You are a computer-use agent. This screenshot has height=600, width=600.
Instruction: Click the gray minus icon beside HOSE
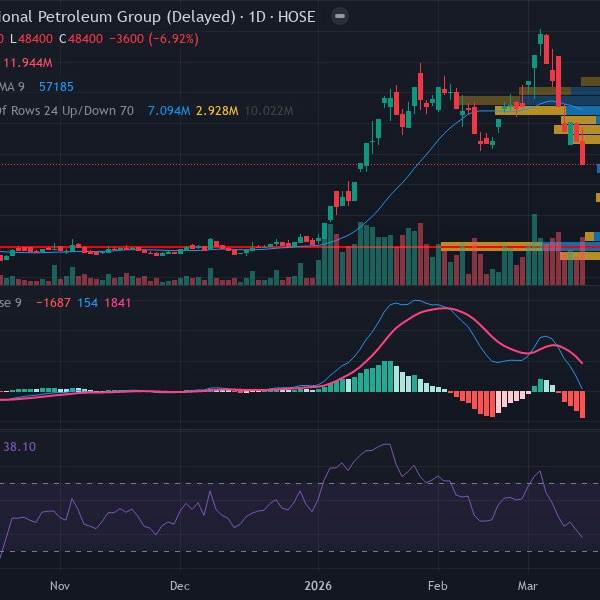point(340,16)
